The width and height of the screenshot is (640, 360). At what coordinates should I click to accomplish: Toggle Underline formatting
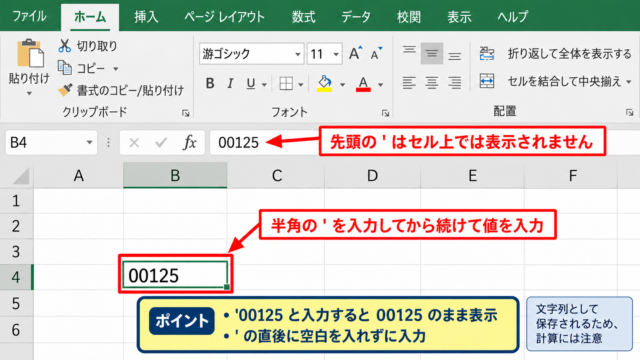tap(251, 84)
